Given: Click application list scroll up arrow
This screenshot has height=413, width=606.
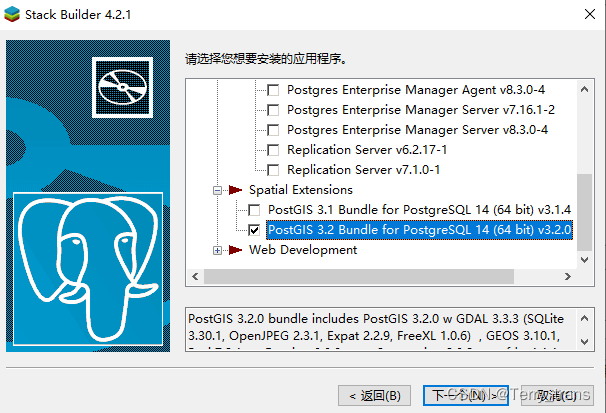Looking at the screenshot, I should [x=585, y=90].
